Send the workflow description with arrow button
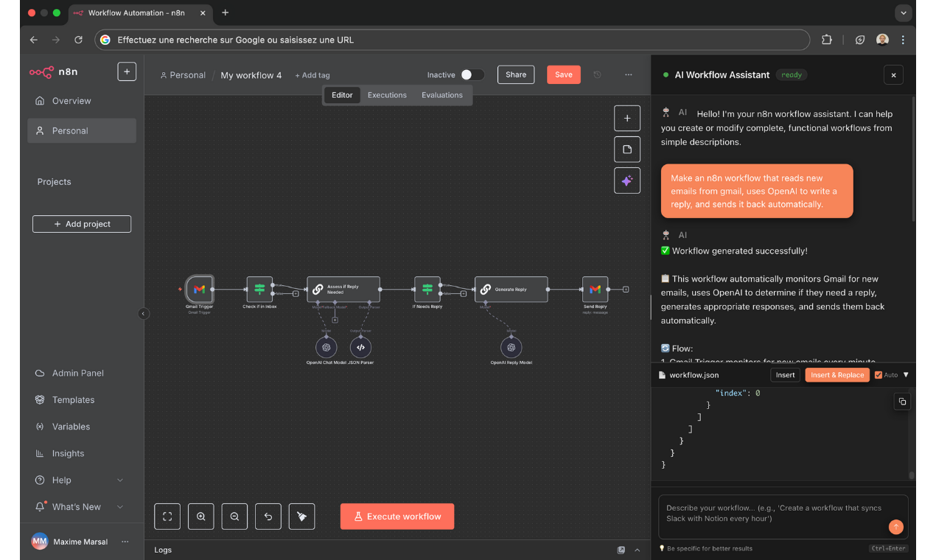This screenshot has height=560, width=936. coord(896,527)
